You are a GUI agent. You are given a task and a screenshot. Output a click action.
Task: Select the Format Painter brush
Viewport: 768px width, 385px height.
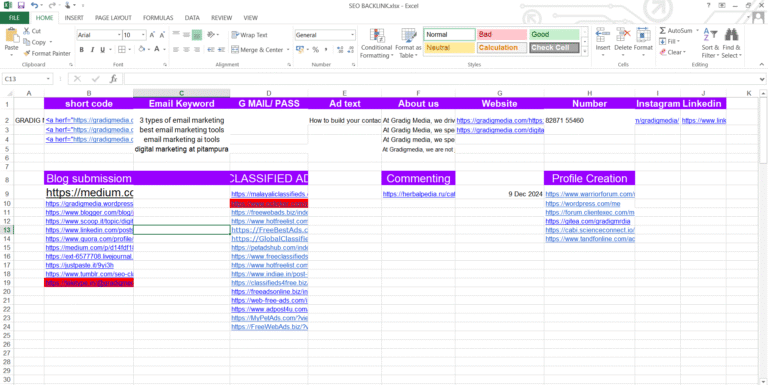click(47, 53)
